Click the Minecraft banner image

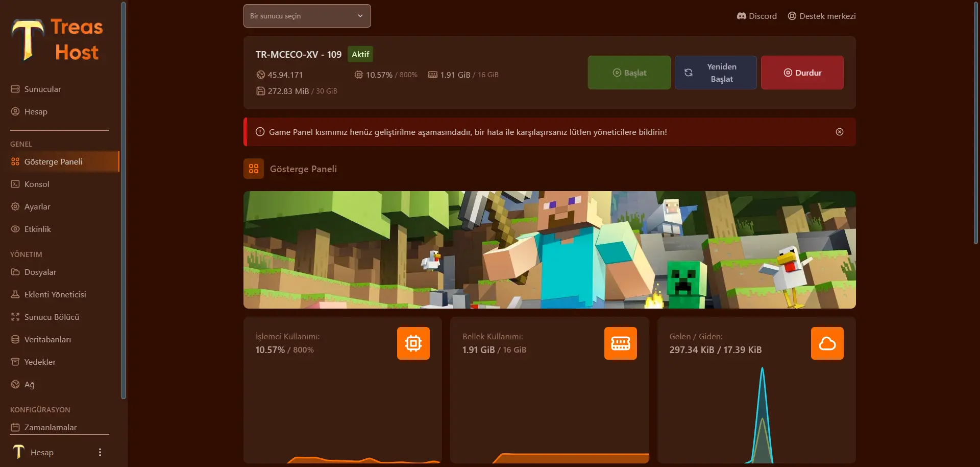(x=550, y=250)
